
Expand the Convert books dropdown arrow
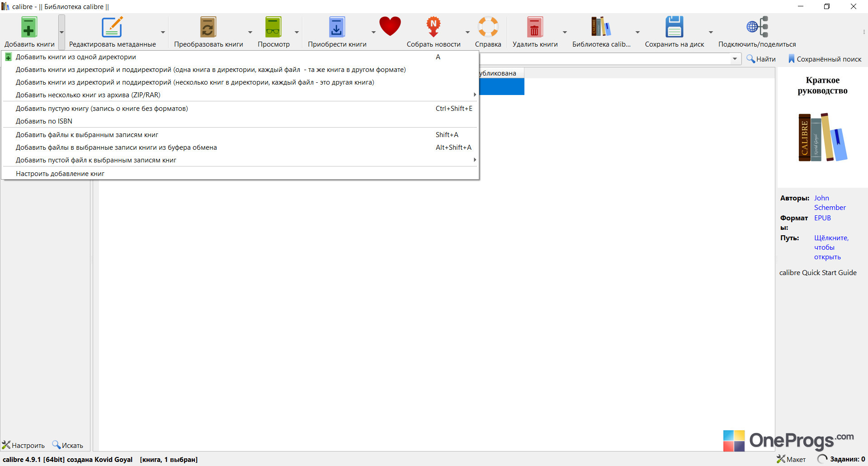250,32
